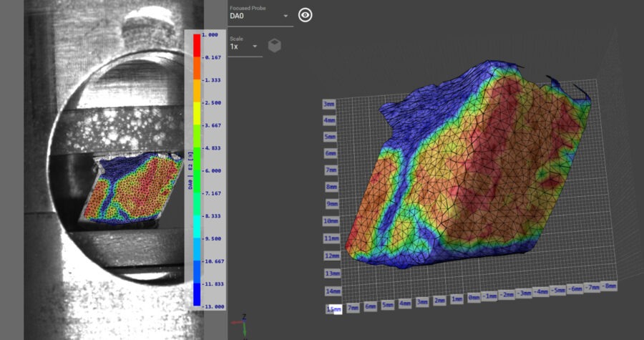Click the -0.167 legend value
644x340 pixels.
[212, 57]
